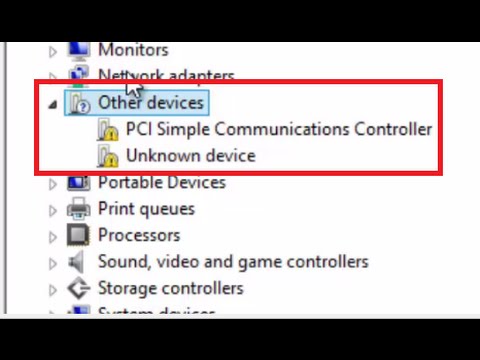This screenshot has height=360, width=480.
Task: Collapse the Other devices node
Action: (53, 105)
